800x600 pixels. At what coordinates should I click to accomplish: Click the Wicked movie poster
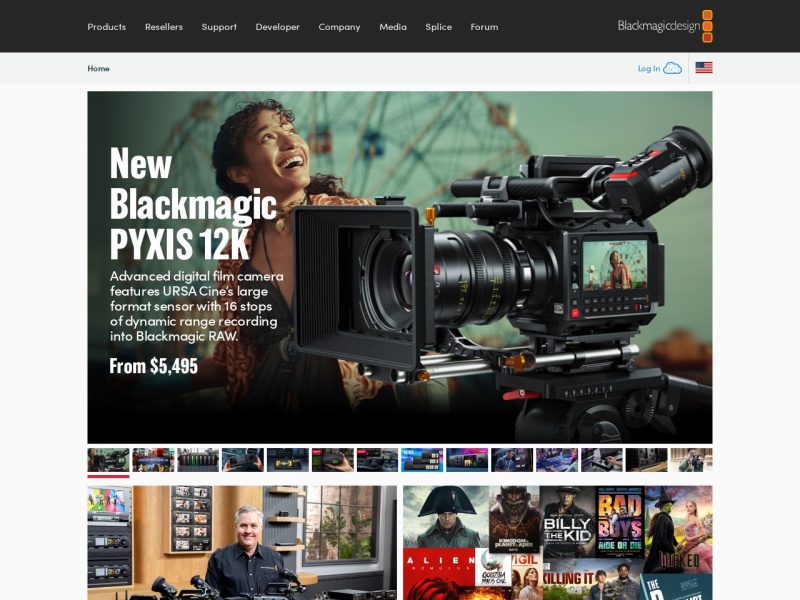[x=679, y=530]
